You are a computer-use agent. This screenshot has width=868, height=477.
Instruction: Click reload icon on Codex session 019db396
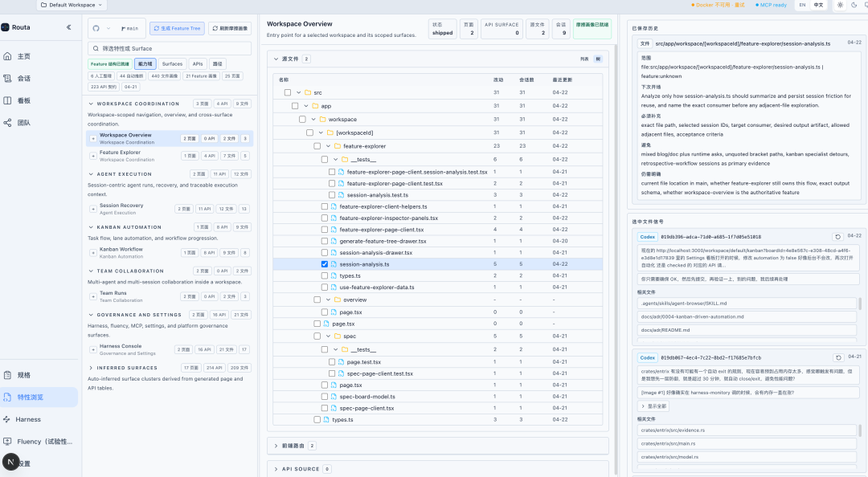(x=837, y=237)
